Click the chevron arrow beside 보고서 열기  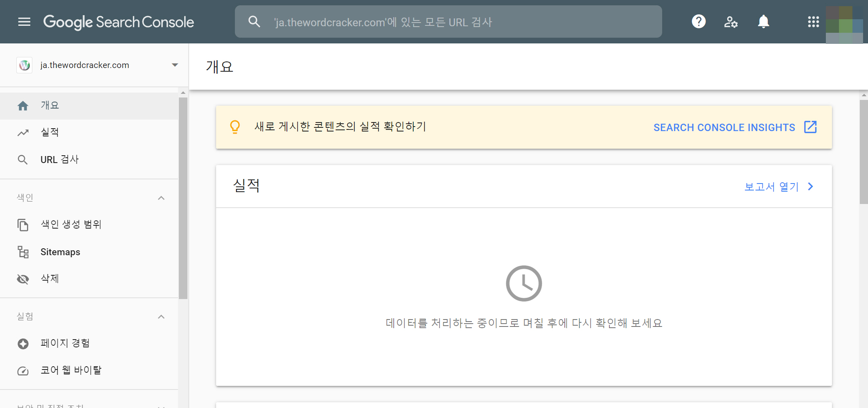(810, 186)
